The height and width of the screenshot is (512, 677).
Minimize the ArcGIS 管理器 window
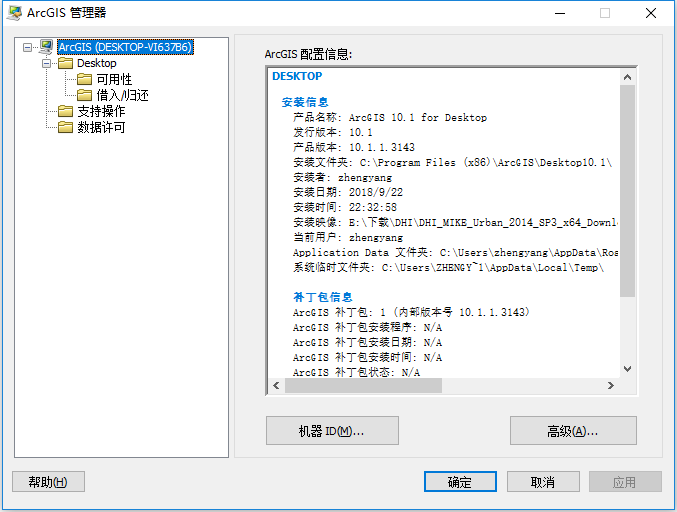[560, 13]
